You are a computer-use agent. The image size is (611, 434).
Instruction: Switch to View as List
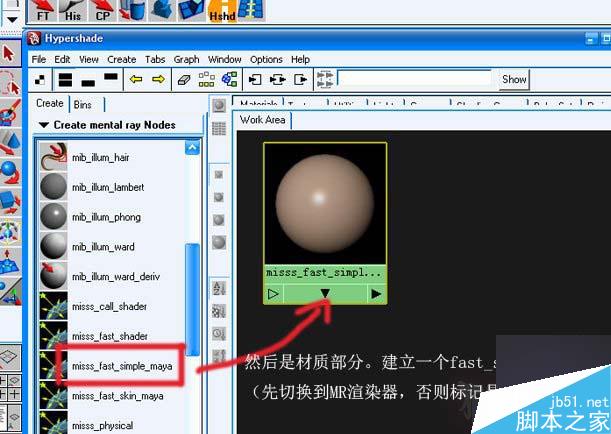[x=219, y=129]
